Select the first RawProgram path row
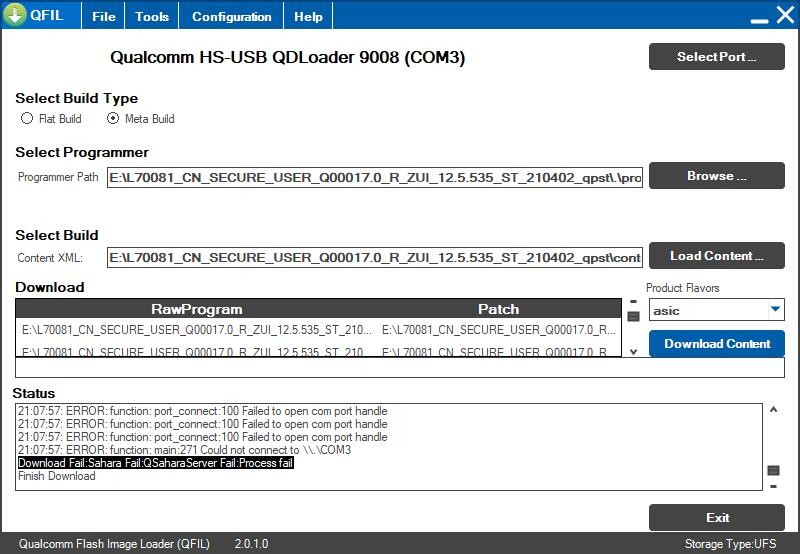The height and width of the screenshot is (554, 800). coord(196,330)
